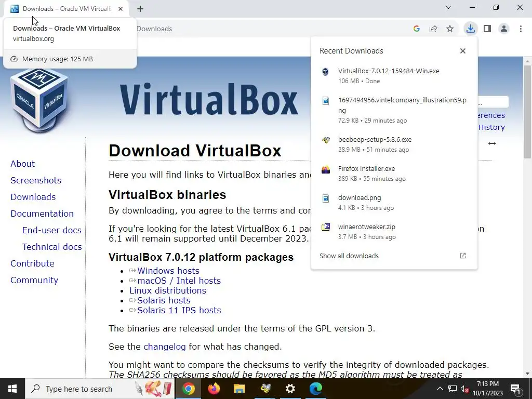Open the Documentation sidebar link
This screenshot has width=532, height=399.
tap(42, 214)
